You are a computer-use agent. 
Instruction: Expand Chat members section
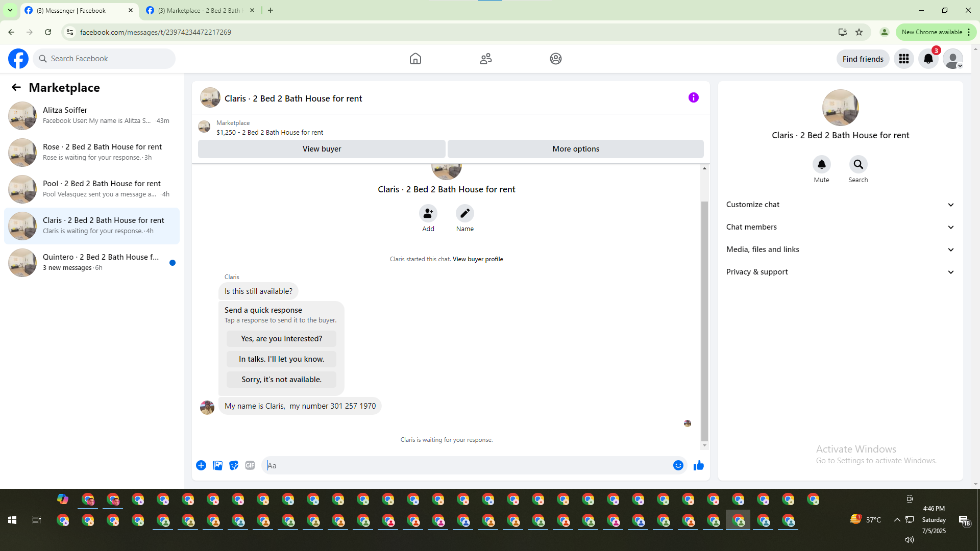click(x=840, y=227)
